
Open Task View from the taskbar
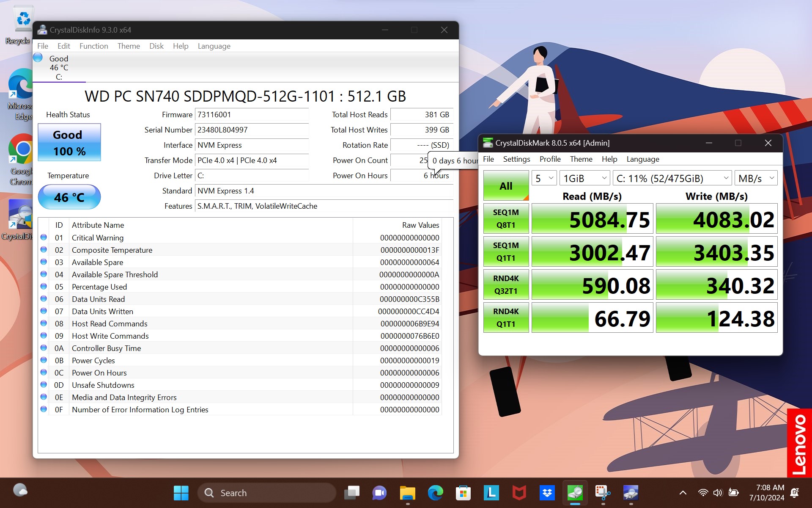tap(352, 493)
